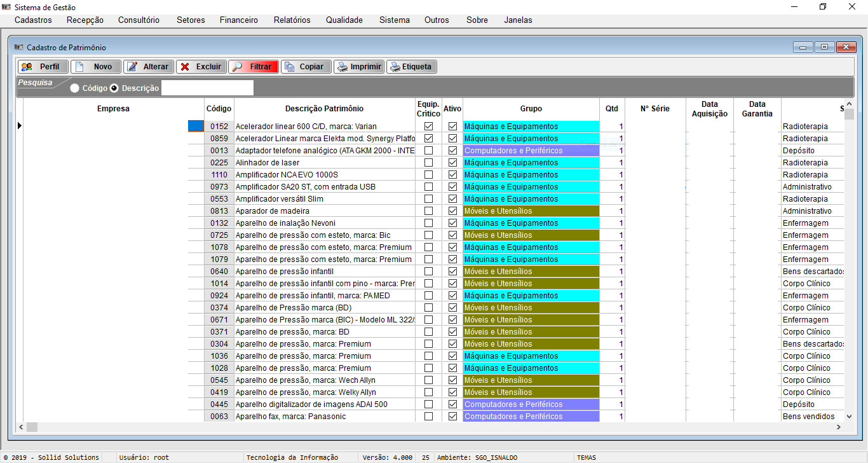
Task: Click the Sistema de Gestão app icon
Action: pos(7,7)
